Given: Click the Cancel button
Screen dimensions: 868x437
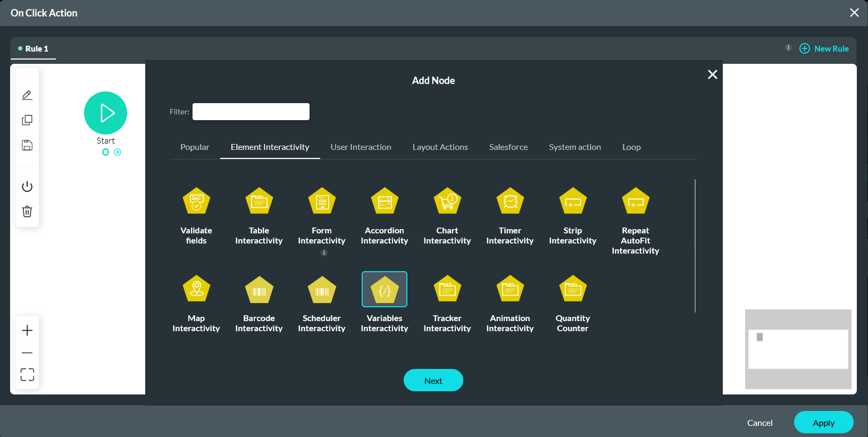Looking at the screenshot, I should pyautogui.click(x=760, y=423).
